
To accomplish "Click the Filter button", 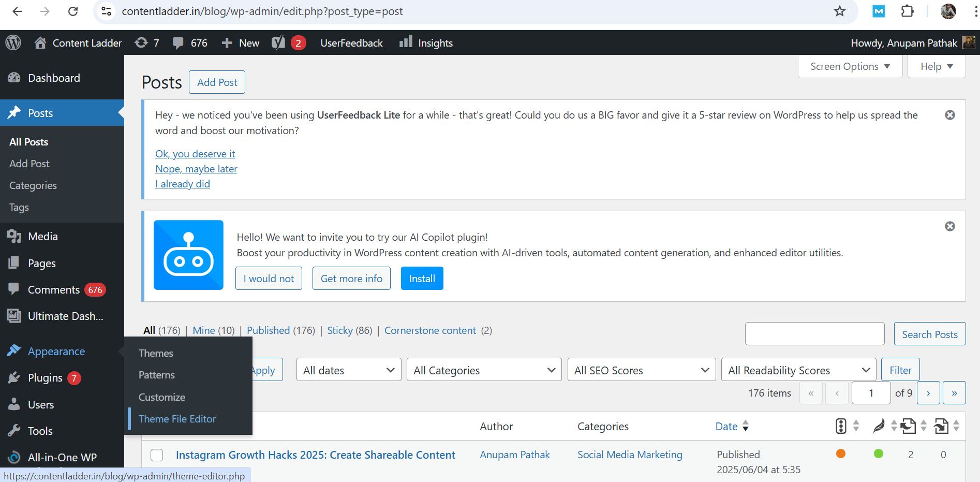I will tap(900, 370).
